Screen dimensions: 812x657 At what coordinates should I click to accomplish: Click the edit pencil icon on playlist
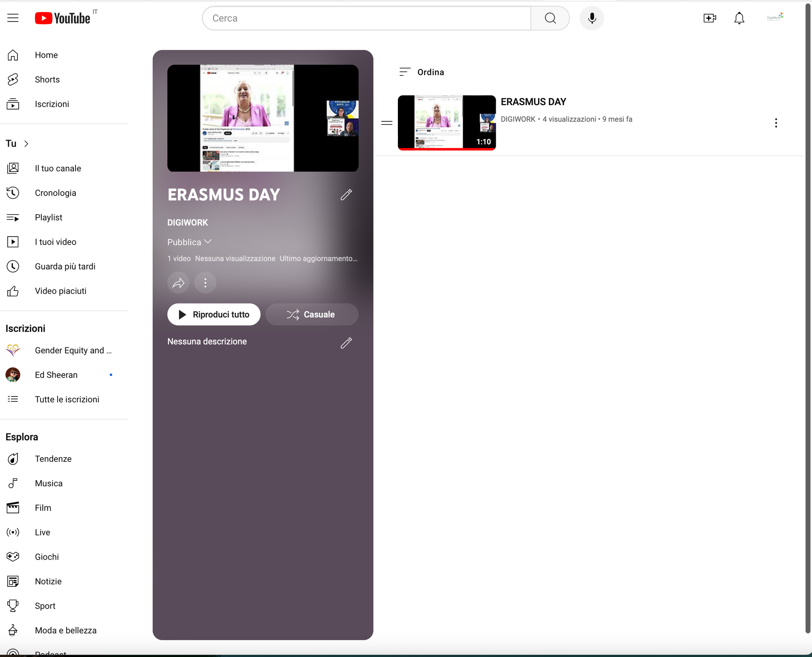pos(347,194)
